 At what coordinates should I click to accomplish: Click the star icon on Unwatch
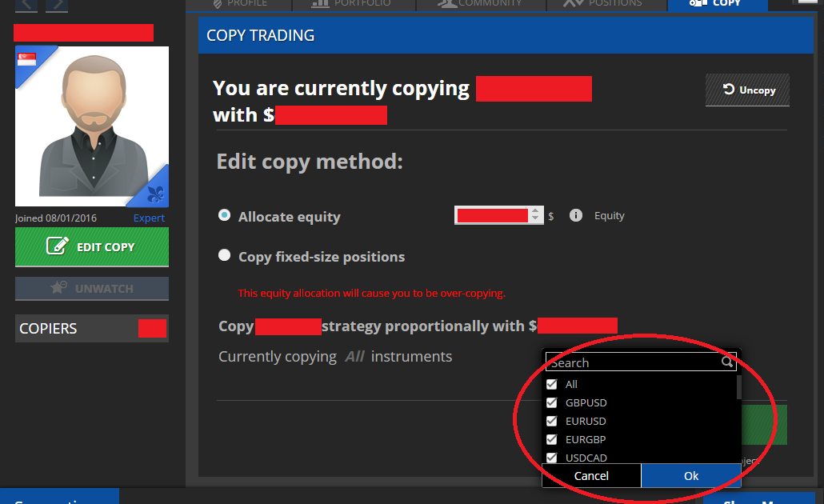58,288
